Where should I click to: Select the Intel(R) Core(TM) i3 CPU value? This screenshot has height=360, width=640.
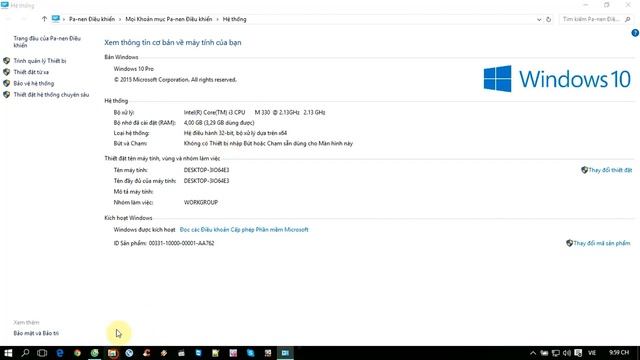(254, 112)
